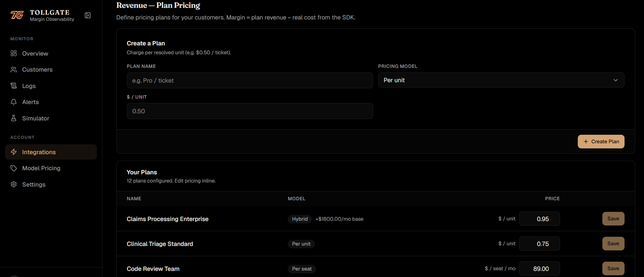
Task: Click the Per seat model badge
Action: [x=302, y=269]
